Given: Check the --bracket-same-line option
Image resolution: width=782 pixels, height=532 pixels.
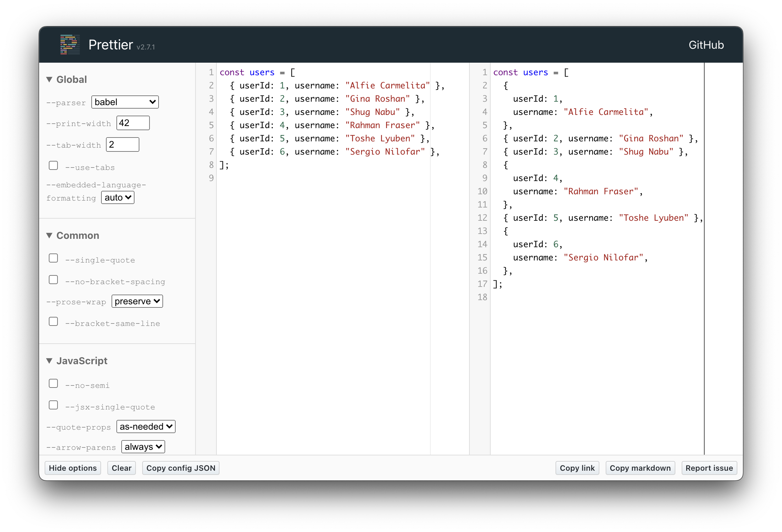Looking at the screenshot, I should pos(53,321).
